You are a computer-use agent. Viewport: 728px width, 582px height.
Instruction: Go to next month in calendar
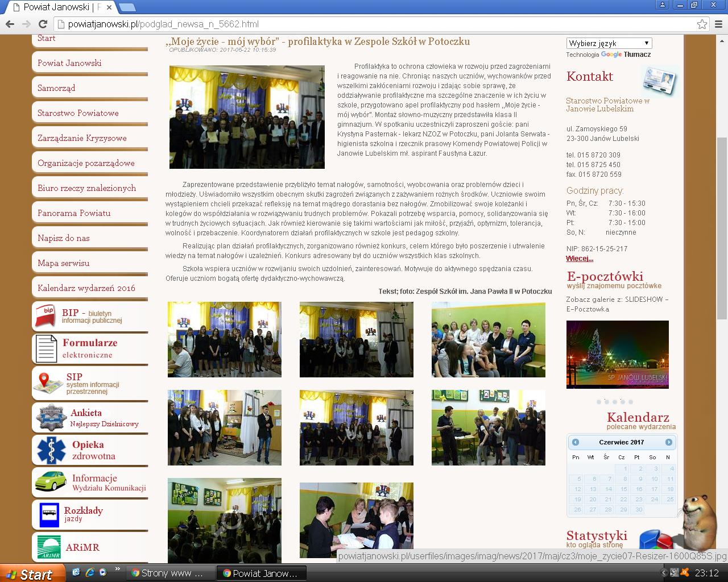pos(669,442)
